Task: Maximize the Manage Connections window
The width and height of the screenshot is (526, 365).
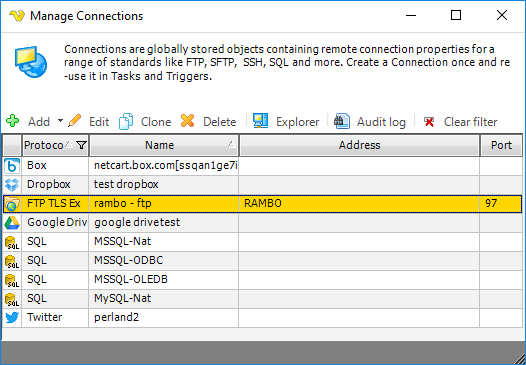Action: [456, 15]
